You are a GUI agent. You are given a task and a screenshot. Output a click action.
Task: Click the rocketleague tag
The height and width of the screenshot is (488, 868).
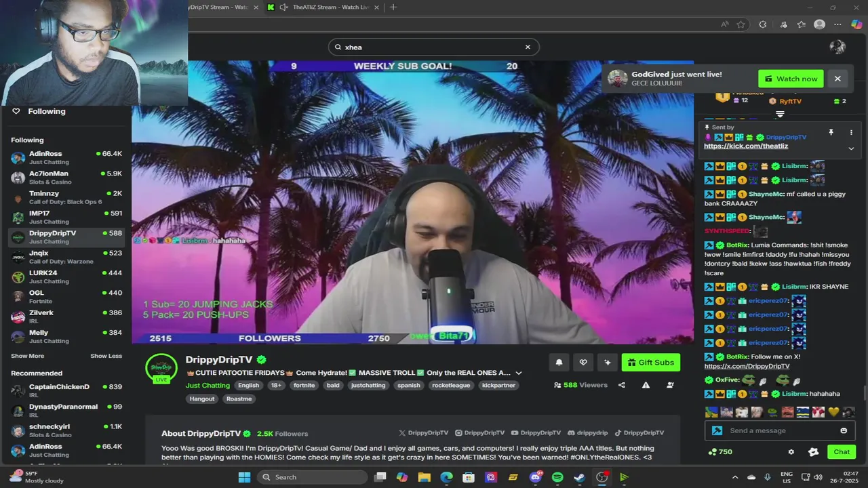coord(451,385)
